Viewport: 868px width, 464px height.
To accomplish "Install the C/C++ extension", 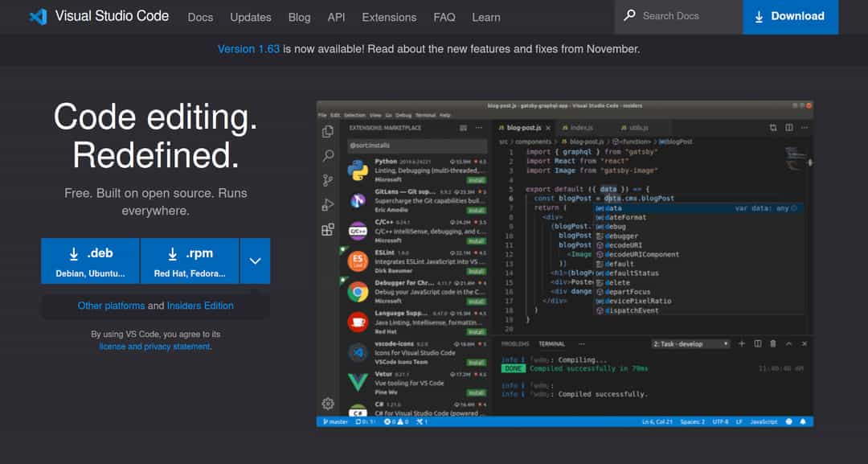I will [476, 241].
